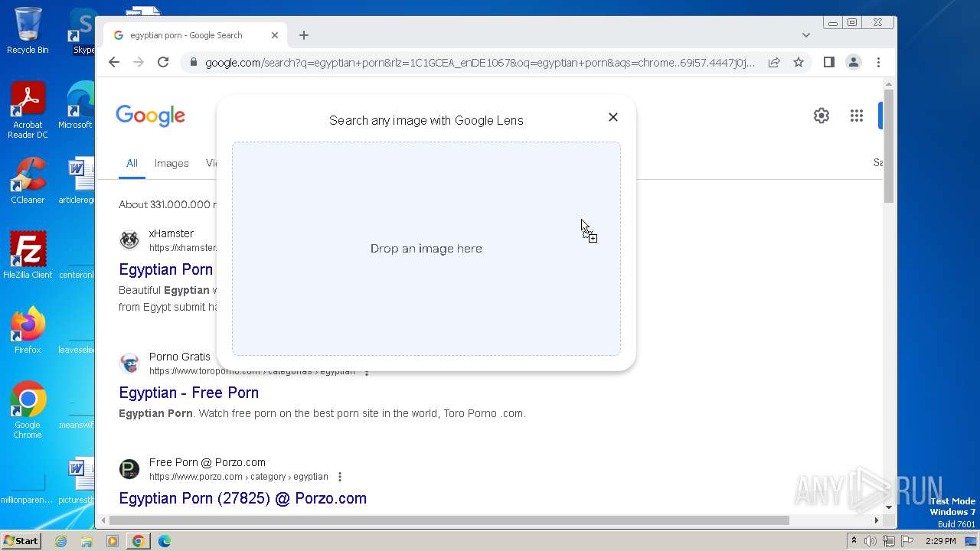Click the image drop area
This screenshot has height=551, width=980.
426,249
